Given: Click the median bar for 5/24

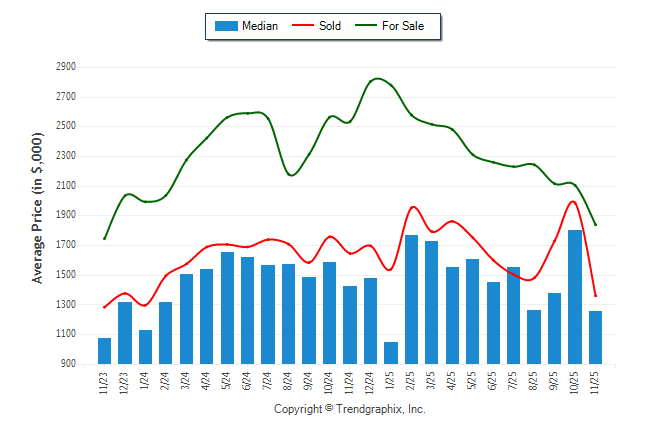Looking at the screenshot, I should coord(227,308).
